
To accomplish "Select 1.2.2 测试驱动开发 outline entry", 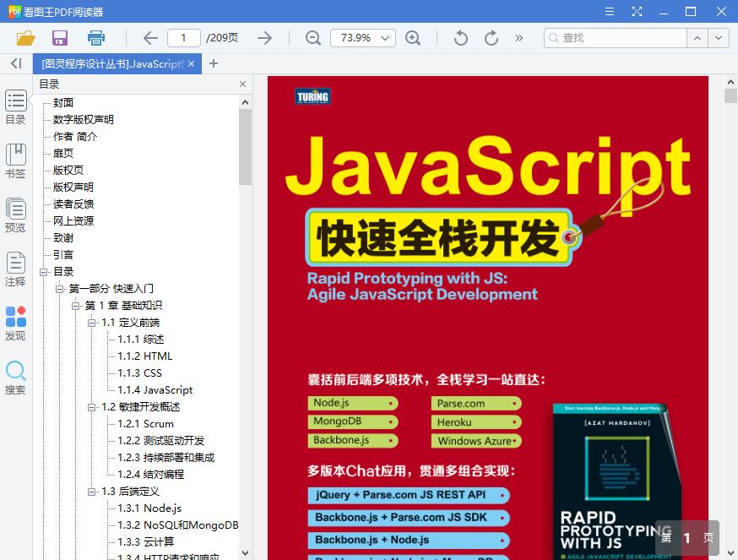I will pyautogui.click(x=161, y=441).
